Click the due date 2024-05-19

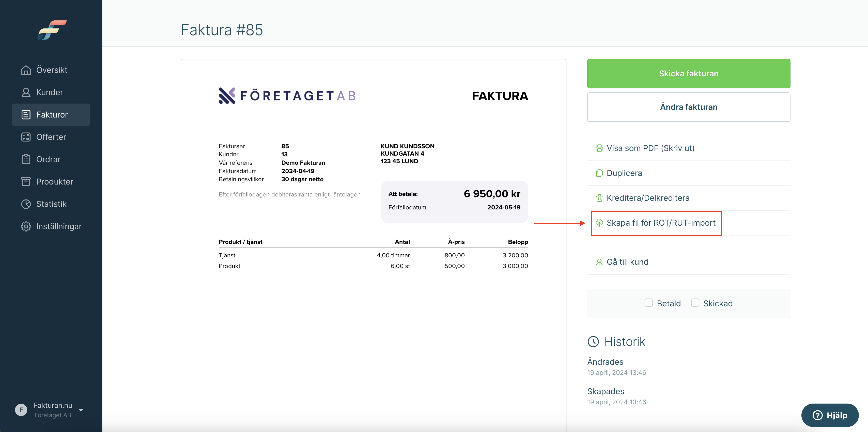click(504, 207)
